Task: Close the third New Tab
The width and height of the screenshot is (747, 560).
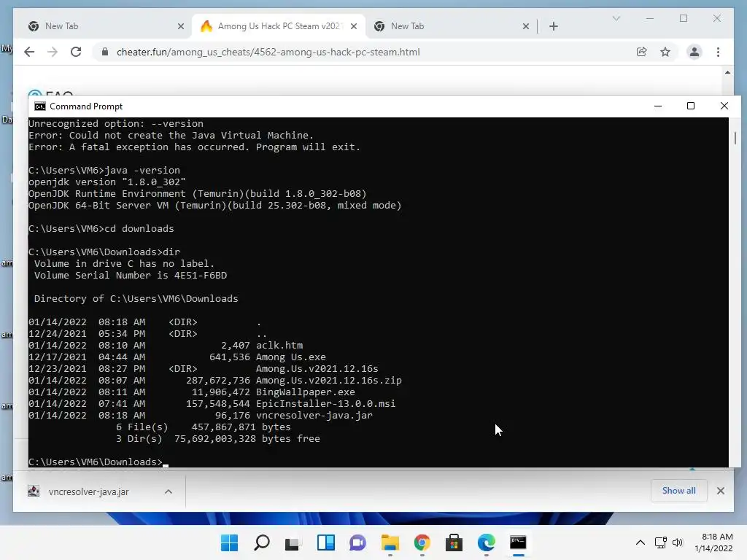Action: 526,26
